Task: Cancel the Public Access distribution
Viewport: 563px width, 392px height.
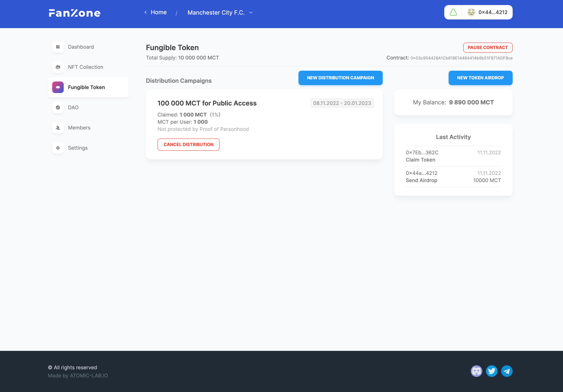Action: click(188, 145)
